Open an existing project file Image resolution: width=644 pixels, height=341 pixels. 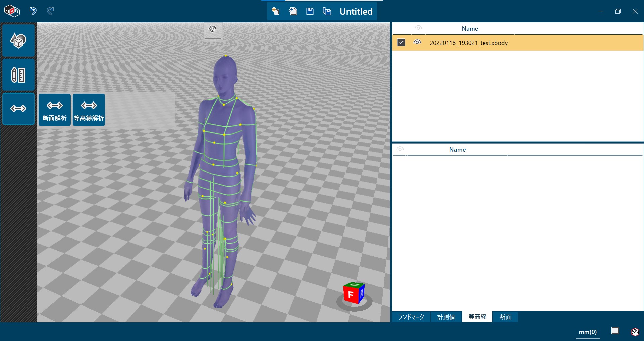coord(293,11)
